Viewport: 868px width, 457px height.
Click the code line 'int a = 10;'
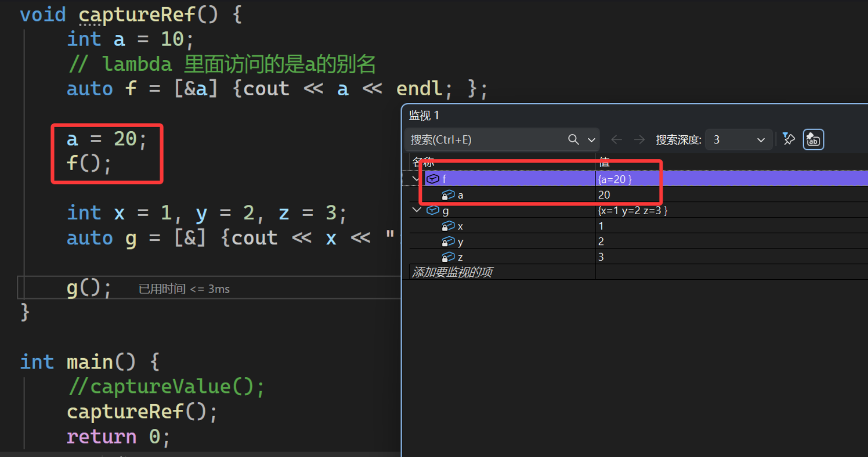tap(130, 39)
